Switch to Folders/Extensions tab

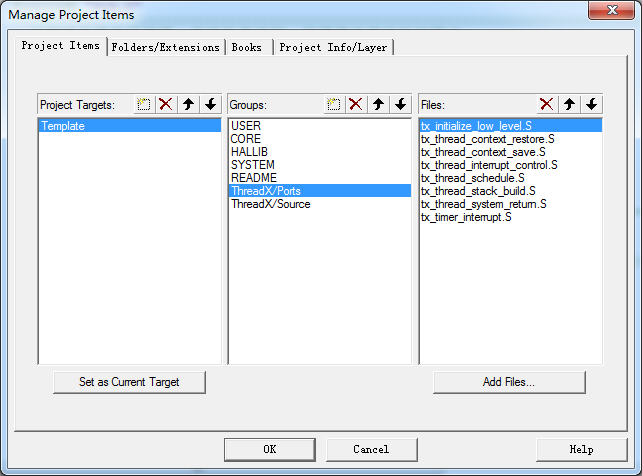tap(165, 47)
